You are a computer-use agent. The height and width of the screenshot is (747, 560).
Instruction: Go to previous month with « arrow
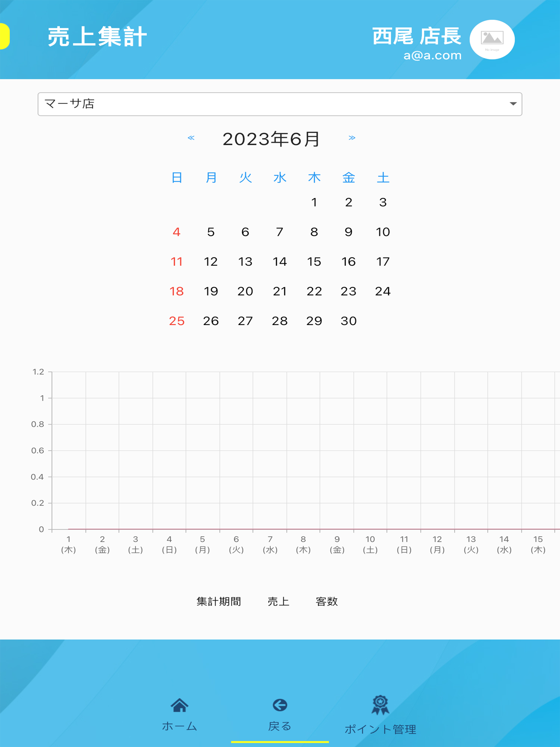191,138
